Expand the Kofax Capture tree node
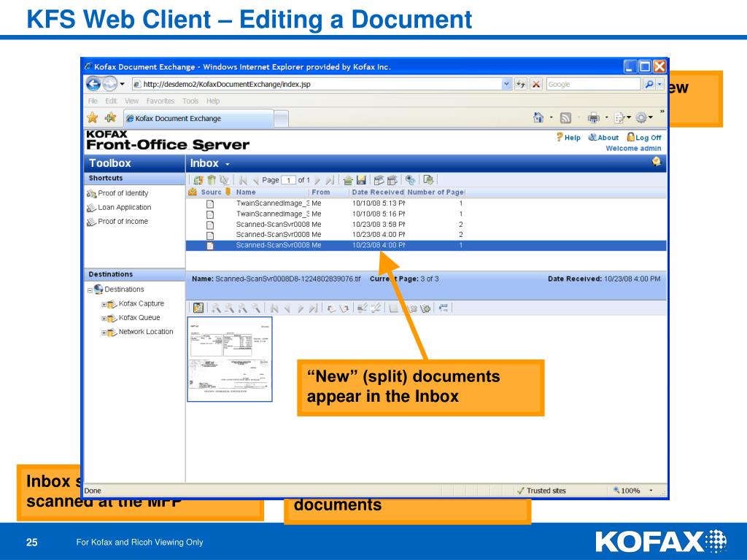The width and height of the screenshot is (747, 560). click(x=104, y=304)
